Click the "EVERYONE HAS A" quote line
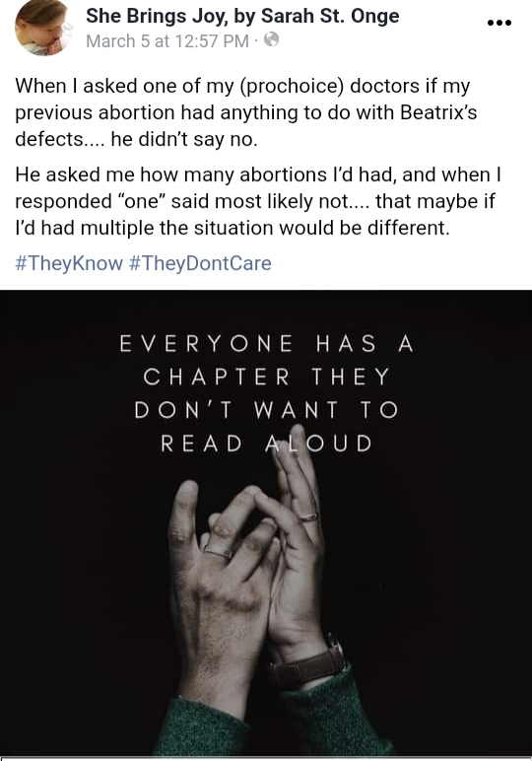532x761 pixels. point(266,344)
